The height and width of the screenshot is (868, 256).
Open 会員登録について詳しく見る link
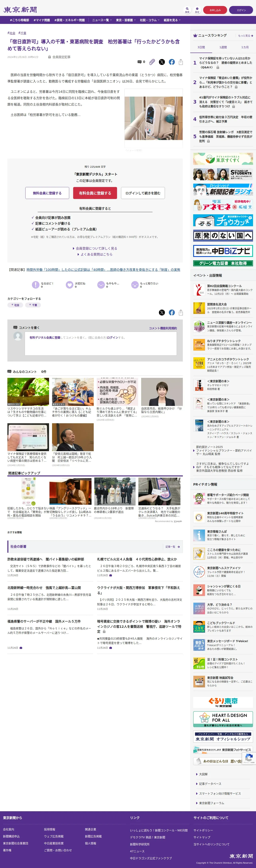[x=95, y=248]
